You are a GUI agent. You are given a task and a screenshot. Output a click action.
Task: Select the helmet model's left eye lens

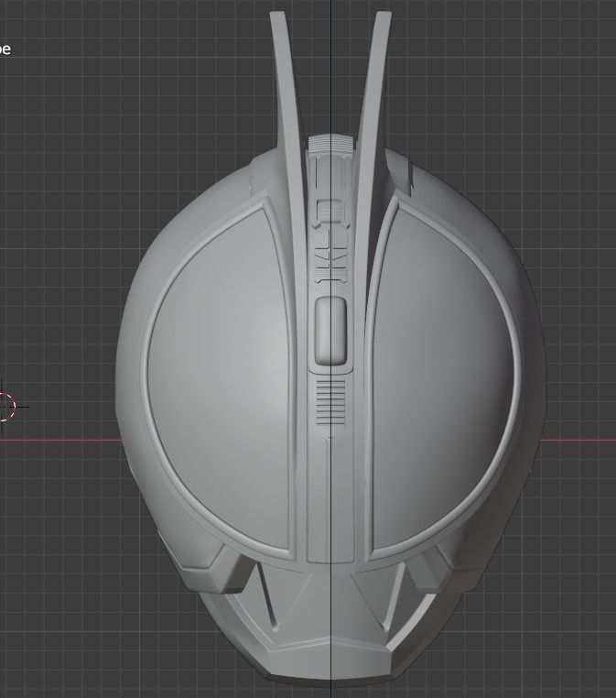point(221,378)
